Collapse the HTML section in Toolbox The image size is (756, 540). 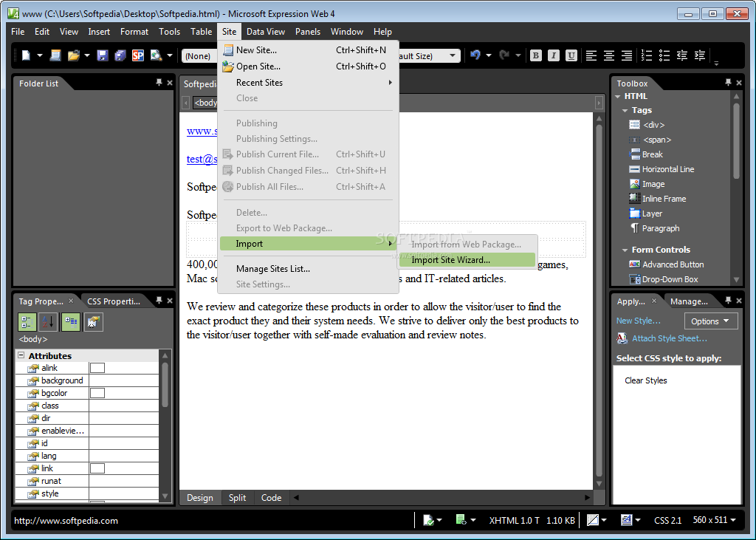(x=618, y=97)
